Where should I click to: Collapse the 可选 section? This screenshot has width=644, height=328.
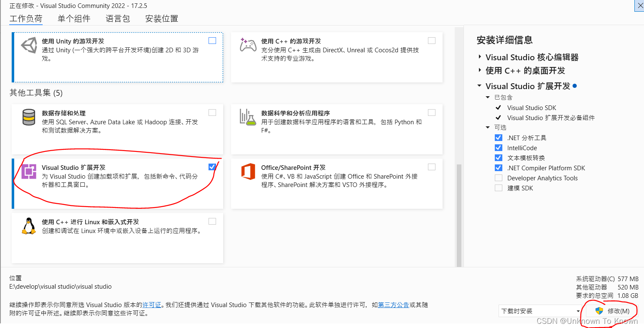488,128
